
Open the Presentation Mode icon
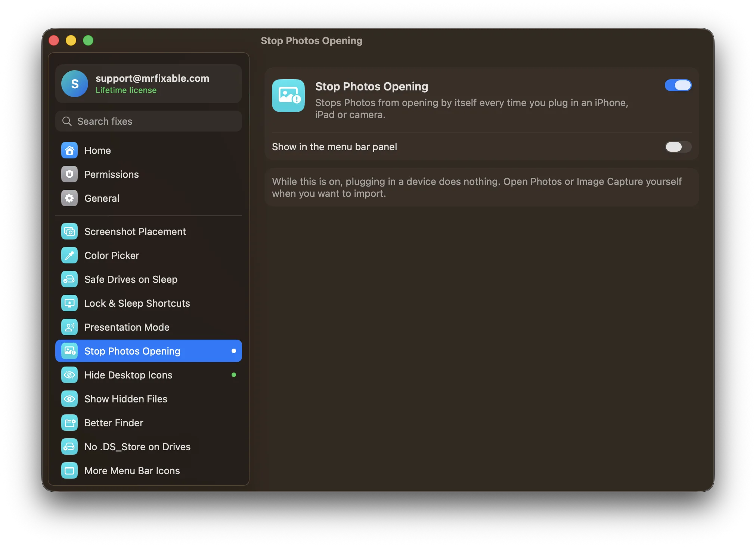pyautogui.click(x=69, y=327)
